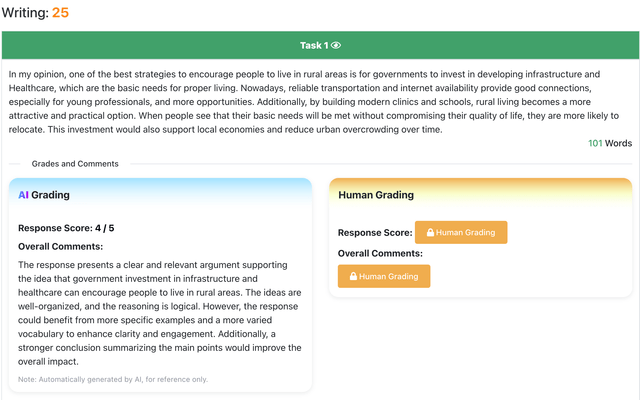Click the 101 Words count

click(x=610, y=143)
